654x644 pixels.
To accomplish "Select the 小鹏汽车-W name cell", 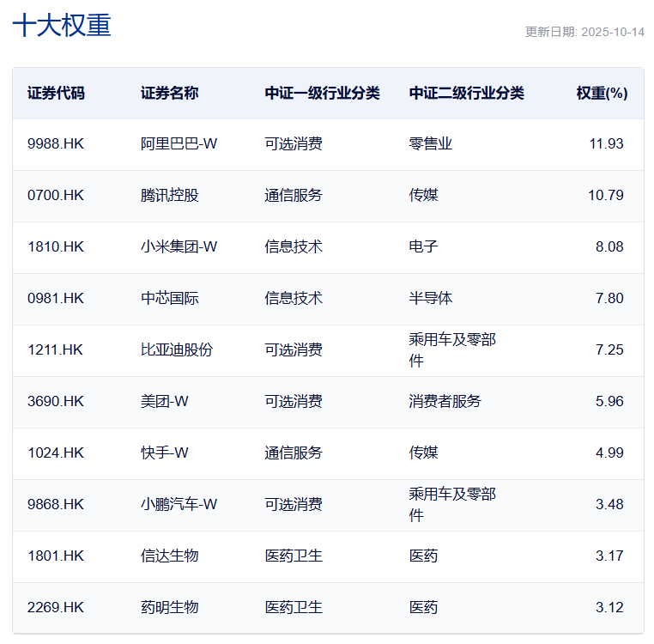I will coord(179,505).
